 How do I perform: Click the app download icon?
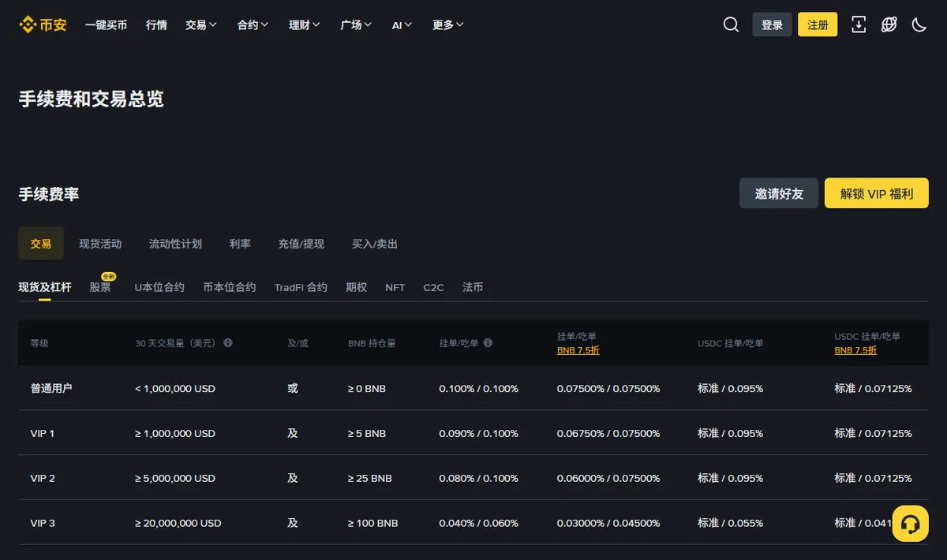(x=859, y=24)
